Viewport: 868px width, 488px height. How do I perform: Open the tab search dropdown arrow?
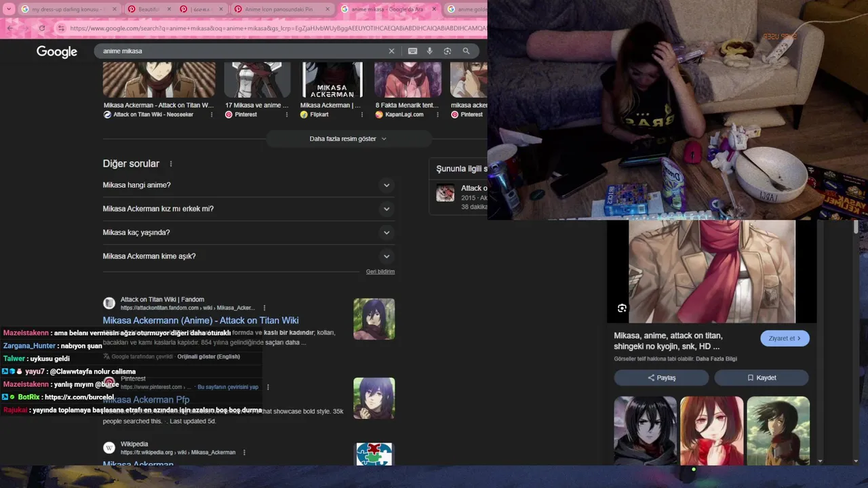click(x=8, y=9)
